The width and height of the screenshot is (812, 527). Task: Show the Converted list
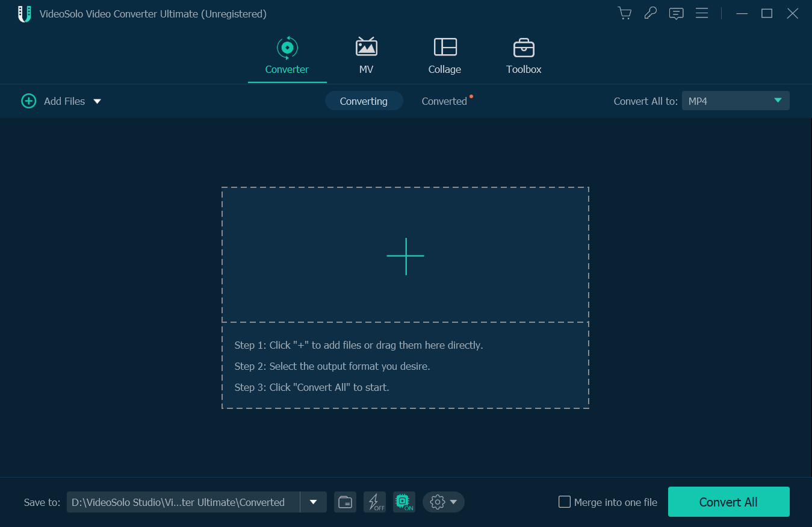point(444,101)
